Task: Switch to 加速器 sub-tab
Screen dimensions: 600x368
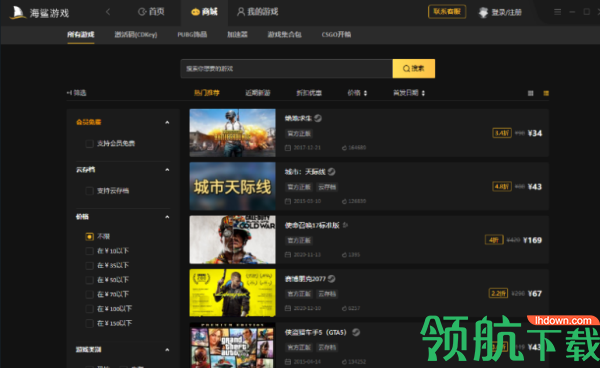Action: pos(237,34)
